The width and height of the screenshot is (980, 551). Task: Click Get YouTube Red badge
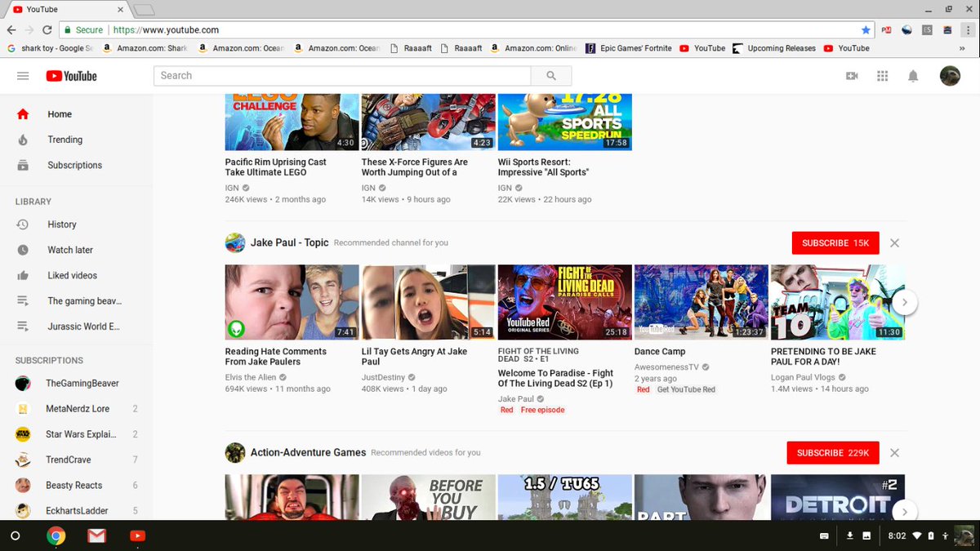(x=686, y=389)
